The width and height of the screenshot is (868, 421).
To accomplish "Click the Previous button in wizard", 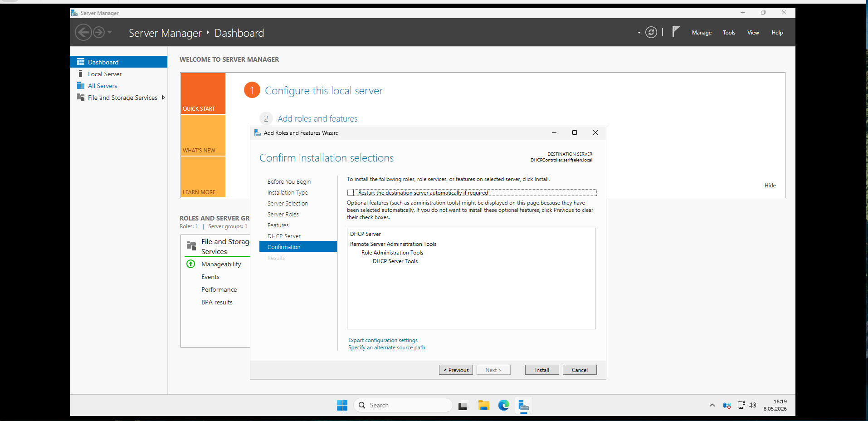I will (x=456, y=370).
